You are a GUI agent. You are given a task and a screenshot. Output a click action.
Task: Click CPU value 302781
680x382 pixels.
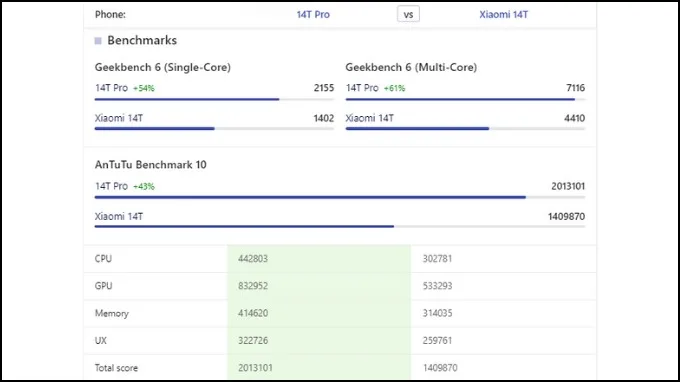pyautogui.click(x=437, y=258)
